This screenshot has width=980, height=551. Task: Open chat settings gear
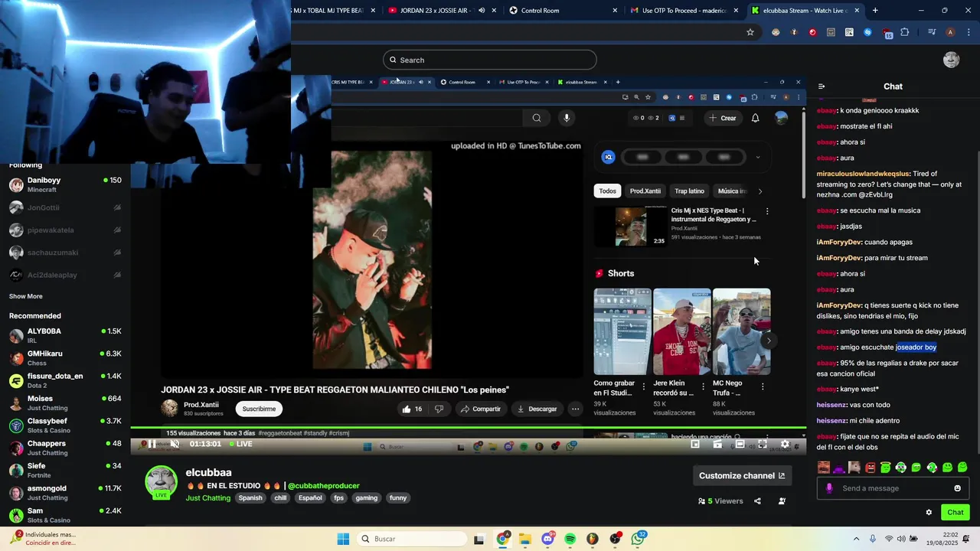pos(929,513)
